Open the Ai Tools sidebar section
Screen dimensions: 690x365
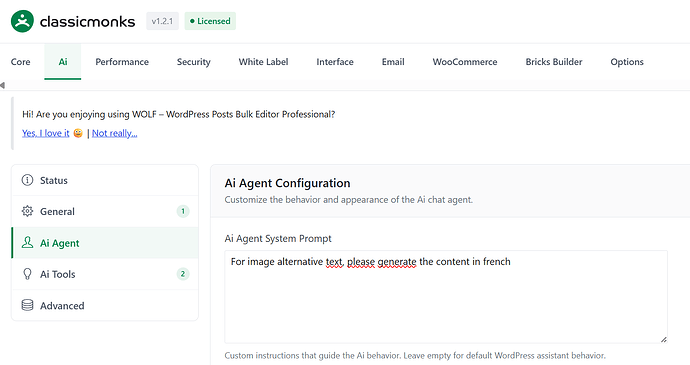click(x=105, y=274)
